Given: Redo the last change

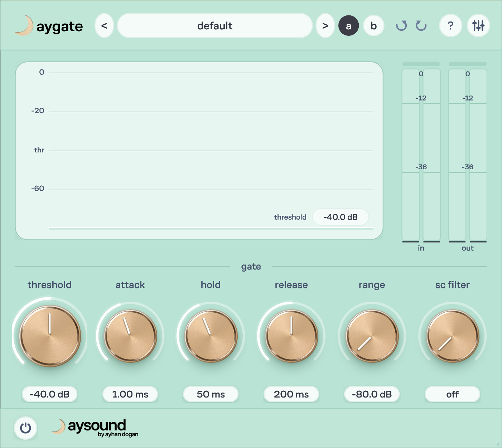Looking at the screenshot, I should tap(421, 26).
